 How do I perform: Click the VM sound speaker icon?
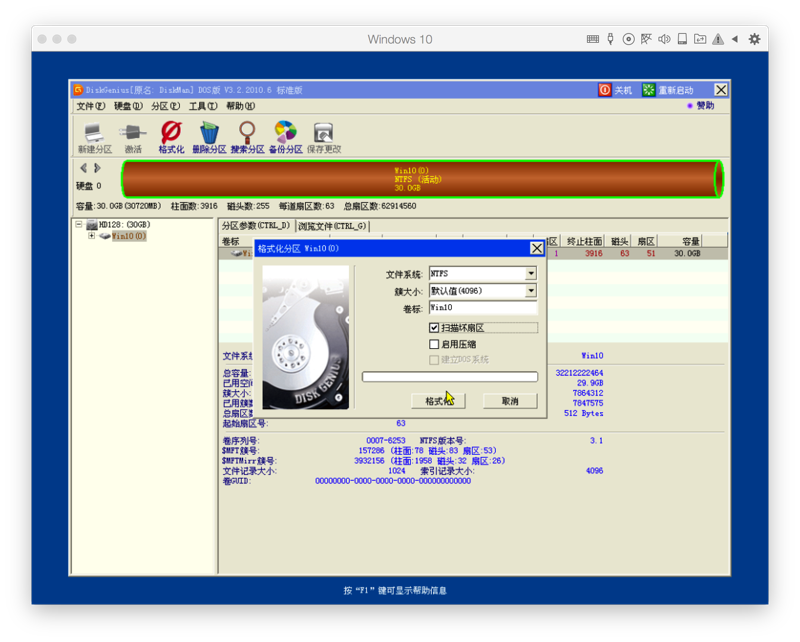[664, 39]
